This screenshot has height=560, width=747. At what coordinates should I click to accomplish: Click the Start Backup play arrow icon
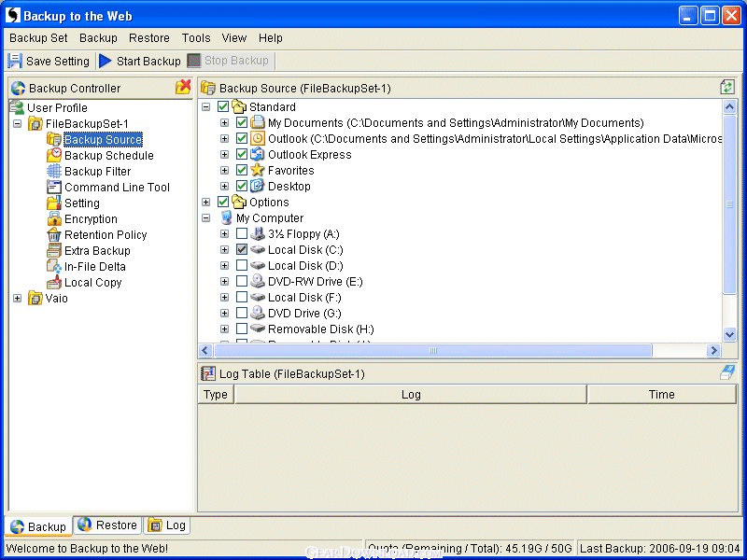[106, 61]
